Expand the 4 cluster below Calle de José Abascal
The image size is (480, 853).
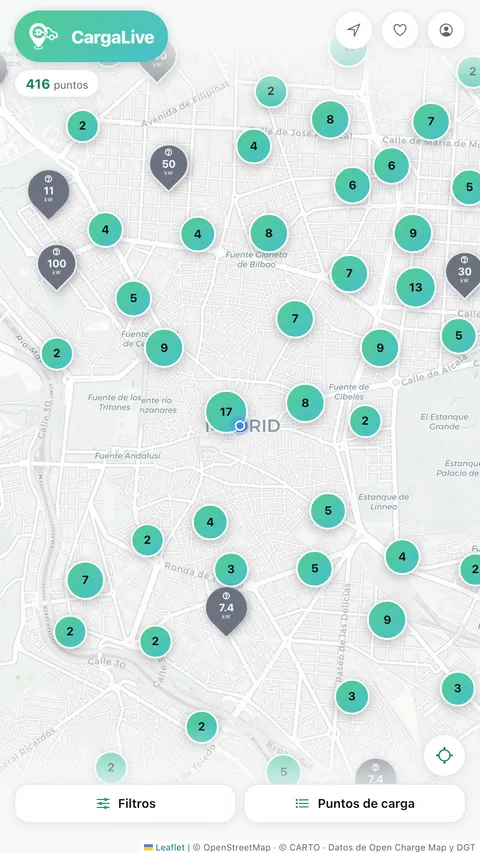254,146
